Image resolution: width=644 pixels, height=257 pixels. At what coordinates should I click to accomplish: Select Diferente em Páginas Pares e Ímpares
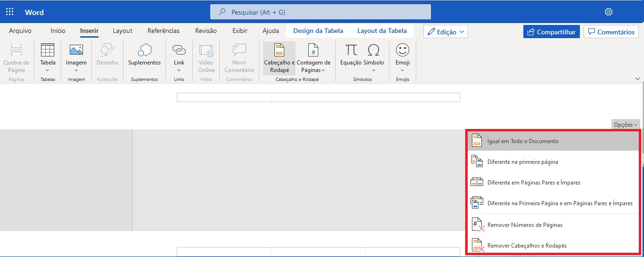(x=534, y=183)
